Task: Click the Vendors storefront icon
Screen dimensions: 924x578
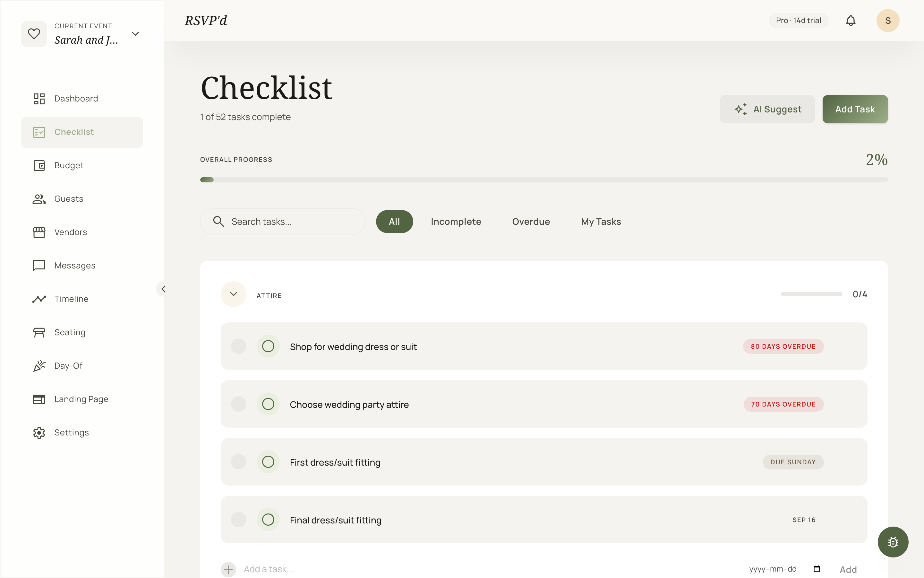Action: (39, 232)
